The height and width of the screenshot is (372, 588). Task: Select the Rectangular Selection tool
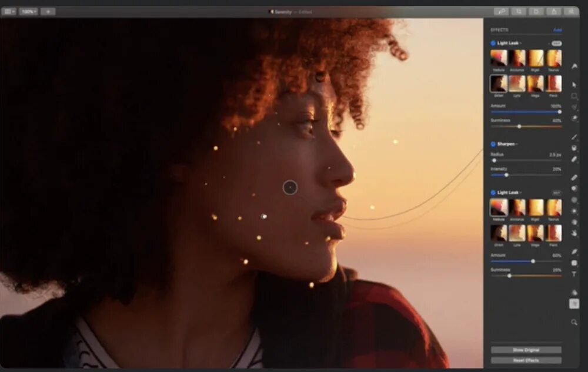pos(574,96)
